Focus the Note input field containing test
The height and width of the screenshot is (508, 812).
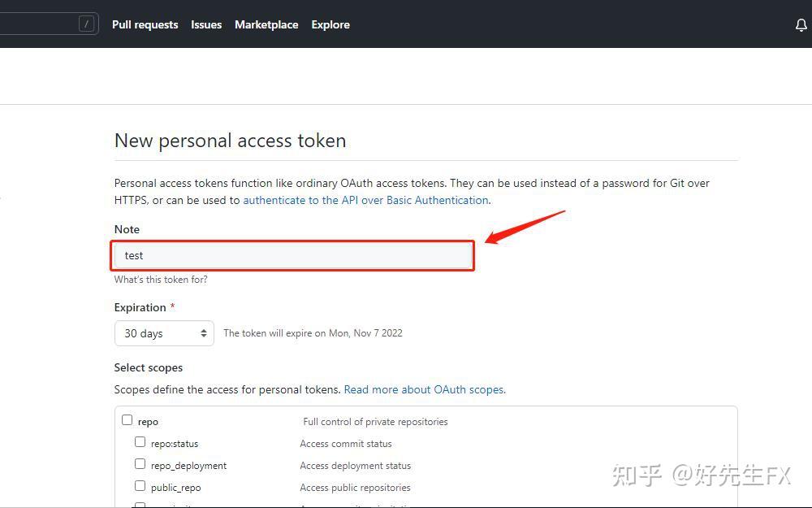tap(292, 255)
